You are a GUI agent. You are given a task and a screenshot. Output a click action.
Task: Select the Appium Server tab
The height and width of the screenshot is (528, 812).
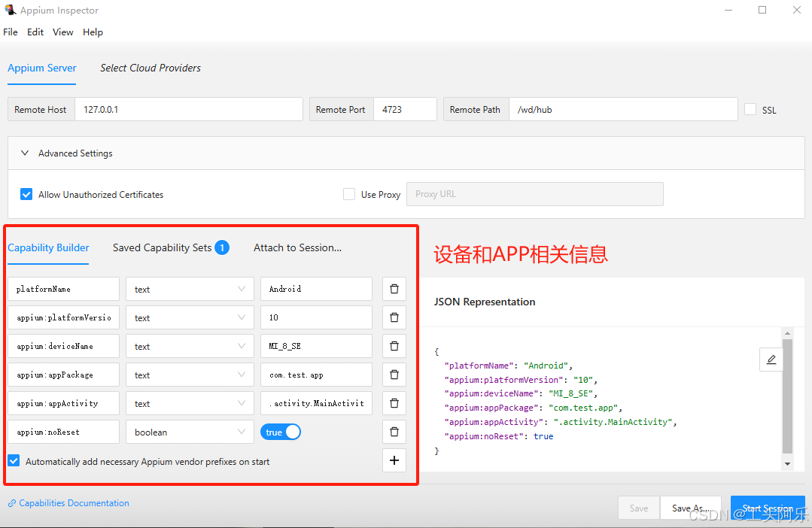point(42,68)
